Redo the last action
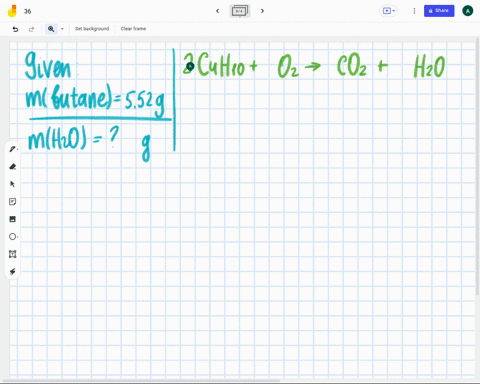480x384 pixels. click(x=31, y=29)
